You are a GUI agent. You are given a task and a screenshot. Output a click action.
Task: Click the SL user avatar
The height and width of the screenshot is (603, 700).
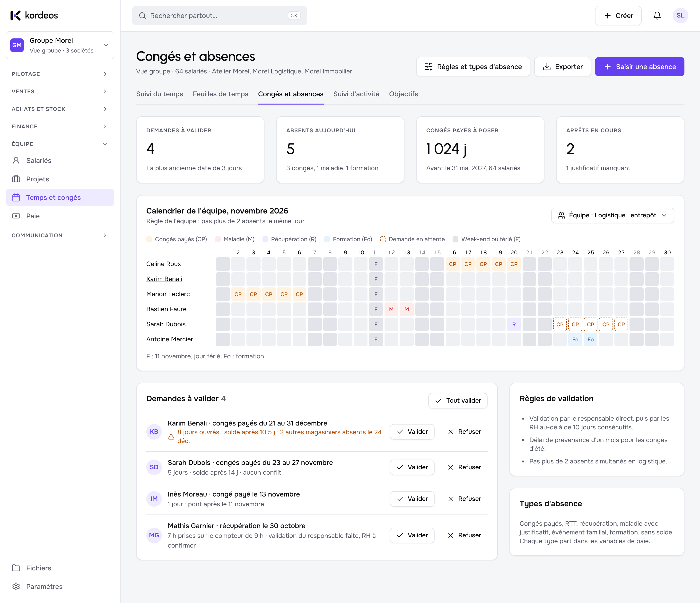(680, 16)
